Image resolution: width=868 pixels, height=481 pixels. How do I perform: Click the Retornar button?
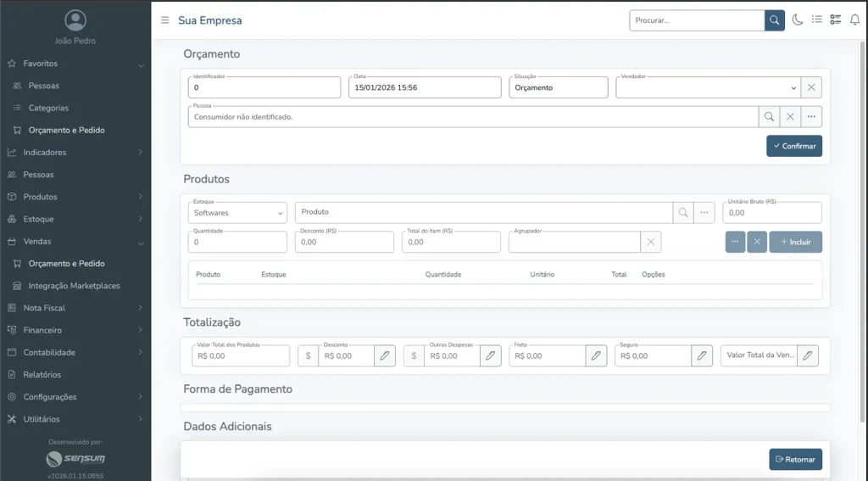tap(795, 460)
